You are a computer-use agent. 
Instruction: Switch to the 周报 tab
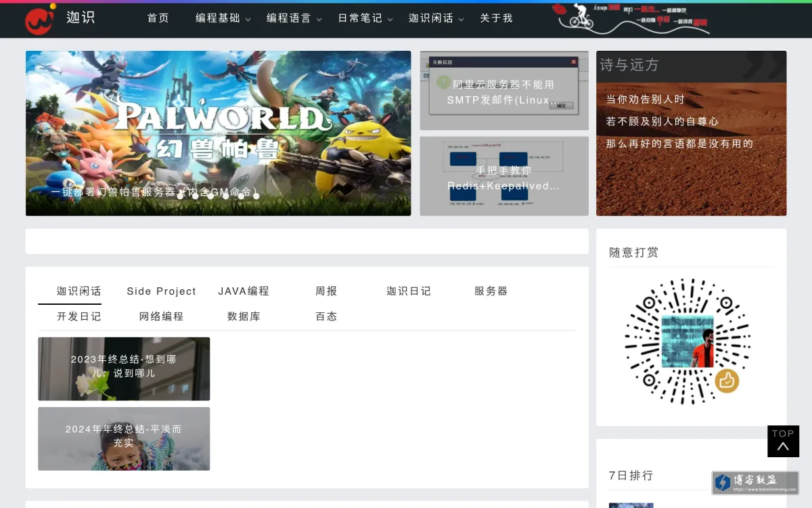tap(326, 291)
